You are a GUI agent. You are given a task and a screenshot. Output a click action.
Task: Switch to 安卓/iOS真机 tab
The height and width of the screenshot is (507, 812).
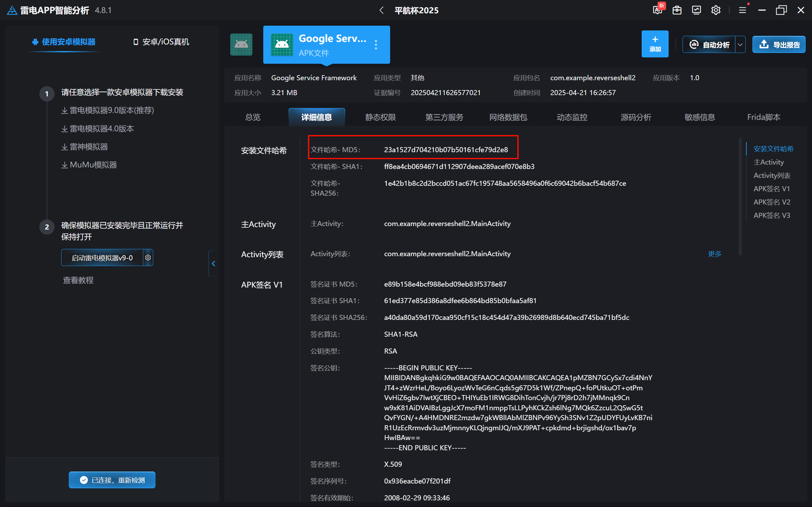tap(161, 42)
